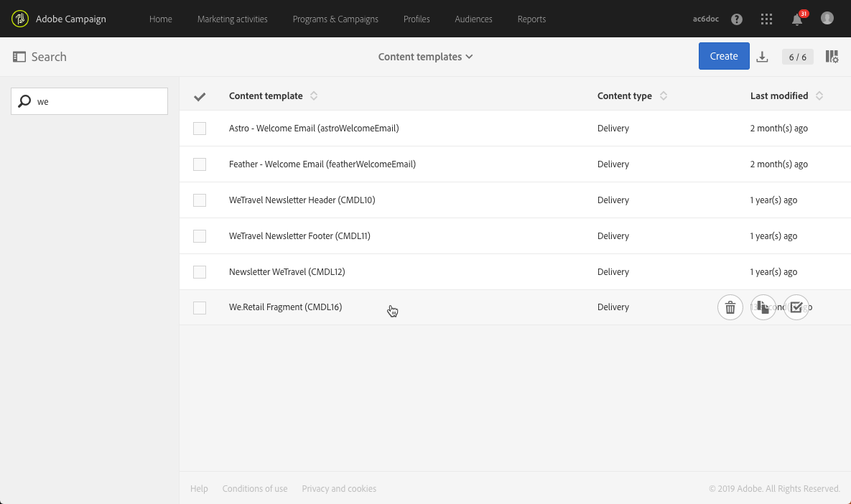Open Astro - Welcome Email (astroWelcomeEmail)
The height and width of the screenshot is (504, 851).
(x=314, y=128)
